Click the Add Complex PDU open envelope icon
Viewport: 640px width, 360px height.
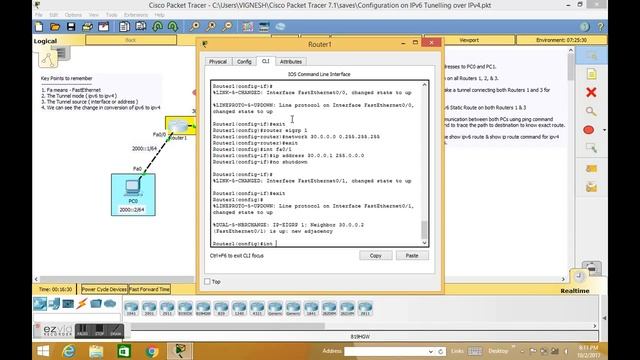pos(591,187)
